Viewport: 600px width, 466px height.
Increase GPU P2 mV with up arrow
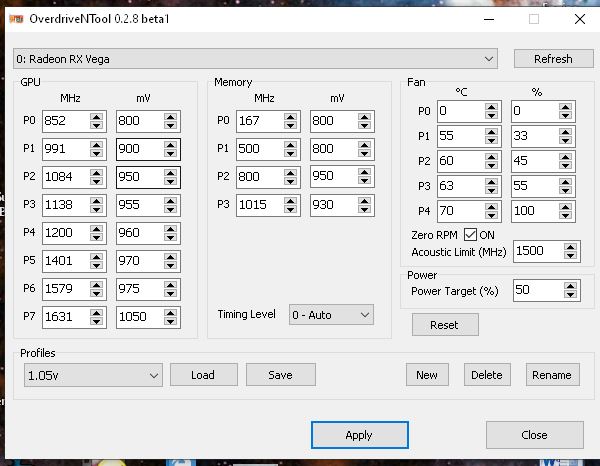(x=170, y=173)
